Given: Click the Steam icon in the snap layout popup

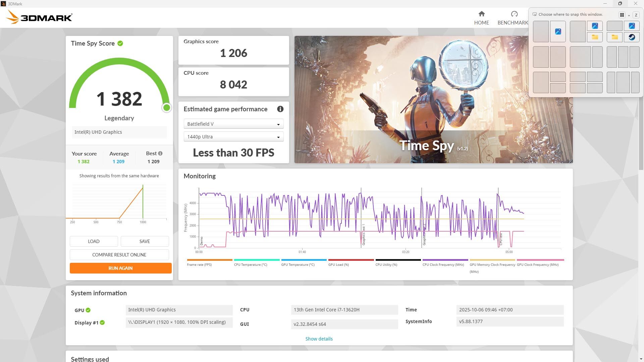Looking at the screenshot, I should click(x=632, y=37).
